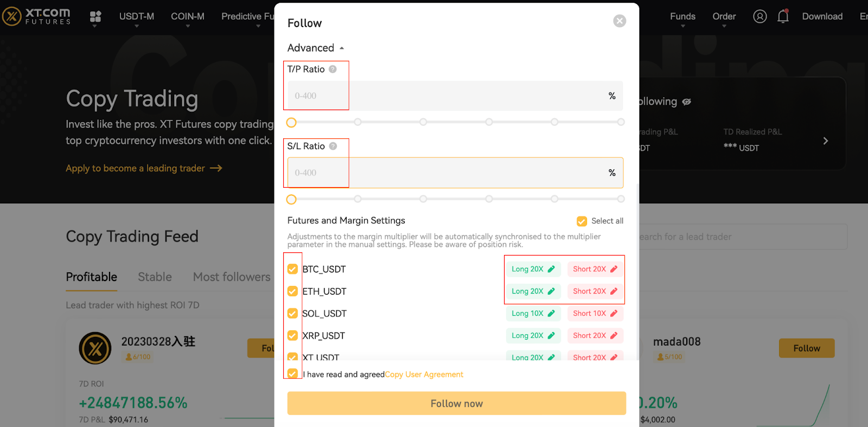Image resolution: width=868 pixels, height=427 pixels.
Task: Edit ETH_USDT Short 20X leverage pencil
Action: (614, 291)
